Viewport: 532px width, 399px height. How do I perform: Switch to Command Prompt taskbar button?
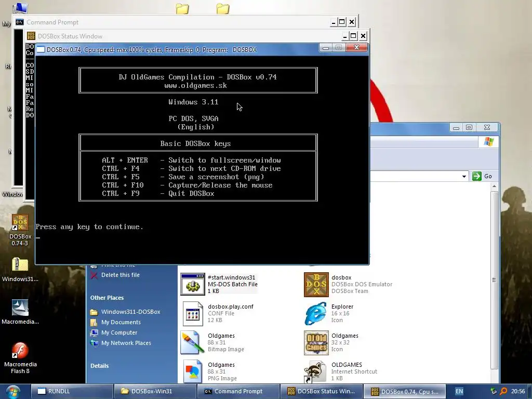[238, 391]
